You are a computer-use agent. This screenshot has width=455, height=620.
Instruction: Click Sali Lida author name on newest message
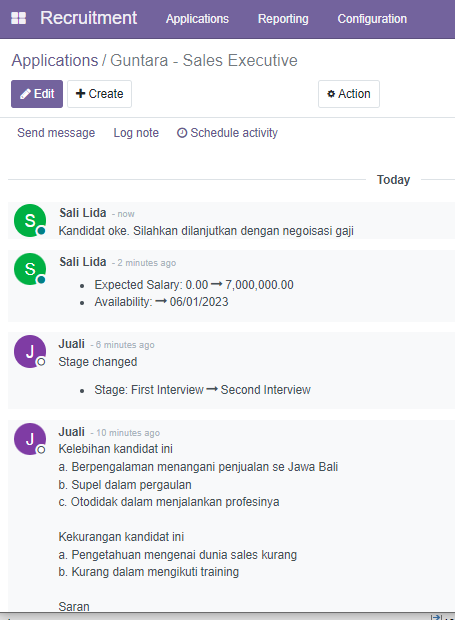(83, 213)
